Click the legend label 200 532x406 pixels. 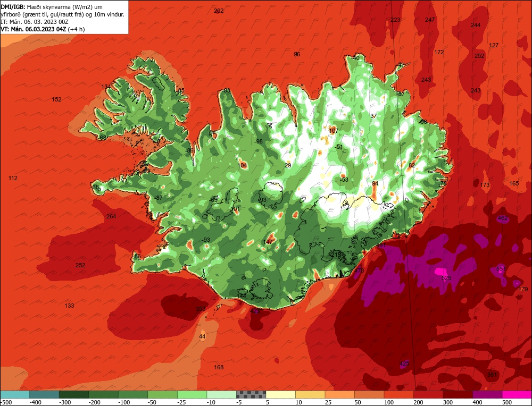pos(418,402)
